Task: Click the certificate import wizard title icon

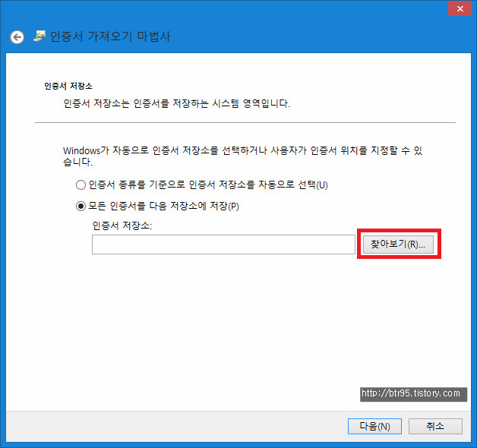Action: coord(39,36)
